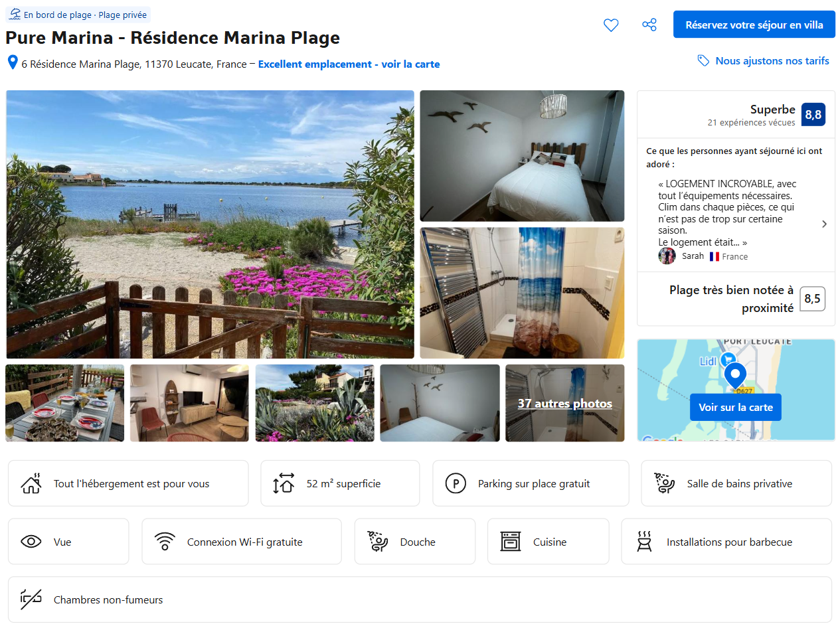Screen dimensions: 840x630
Task: Open the bedroom photo with bird decorations
Action: (522, 156)
